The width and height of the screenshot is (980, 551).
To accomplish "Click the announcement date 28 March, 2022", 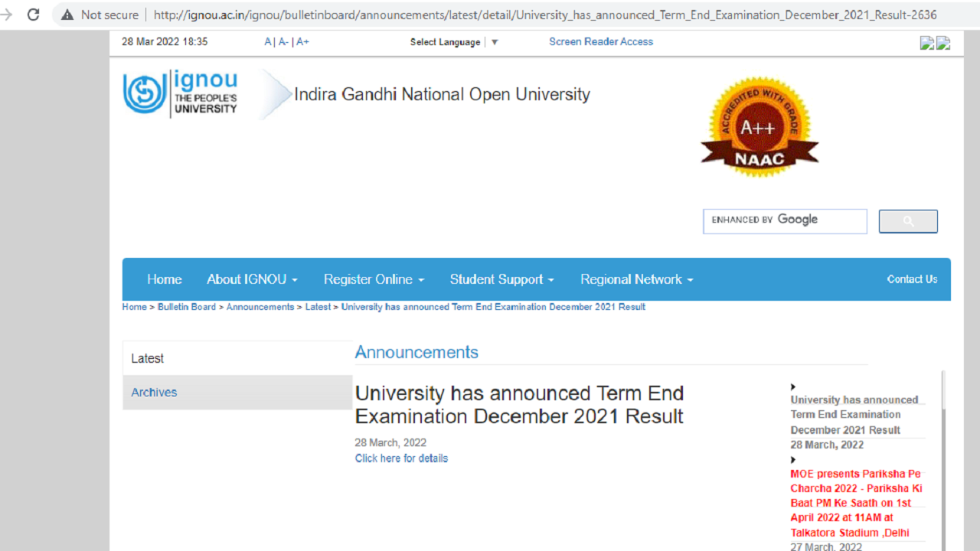I will tap(390, 442).
